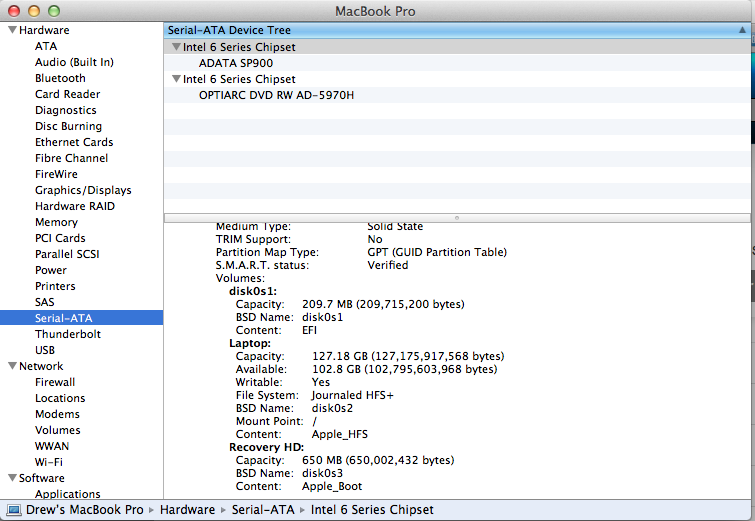Click the Laptop: volume heading
This screenshot has height=521, width=755.
[x=250, y=343]
